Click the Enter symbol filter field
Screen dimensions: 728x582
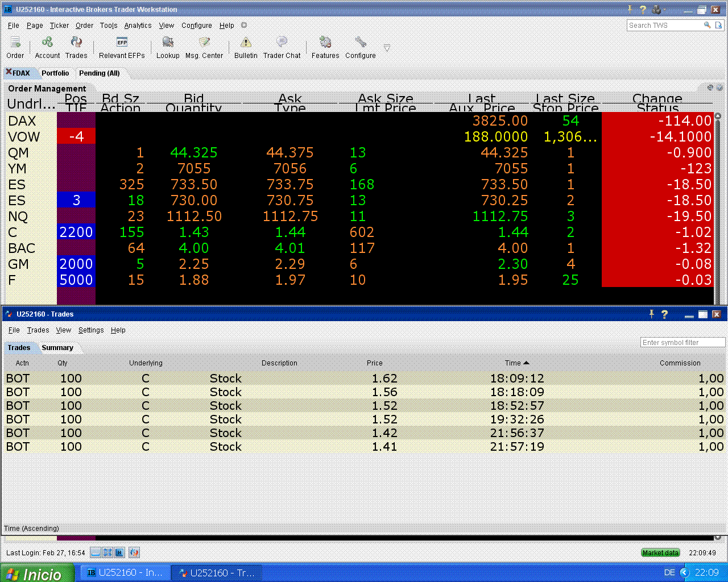pos(682,343)
